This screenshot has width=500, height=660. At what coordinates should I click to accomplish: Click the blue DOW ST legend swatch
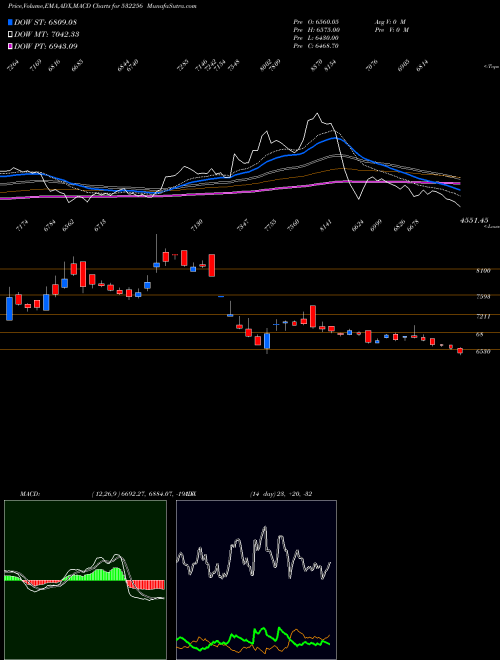(x=10, y=22)
